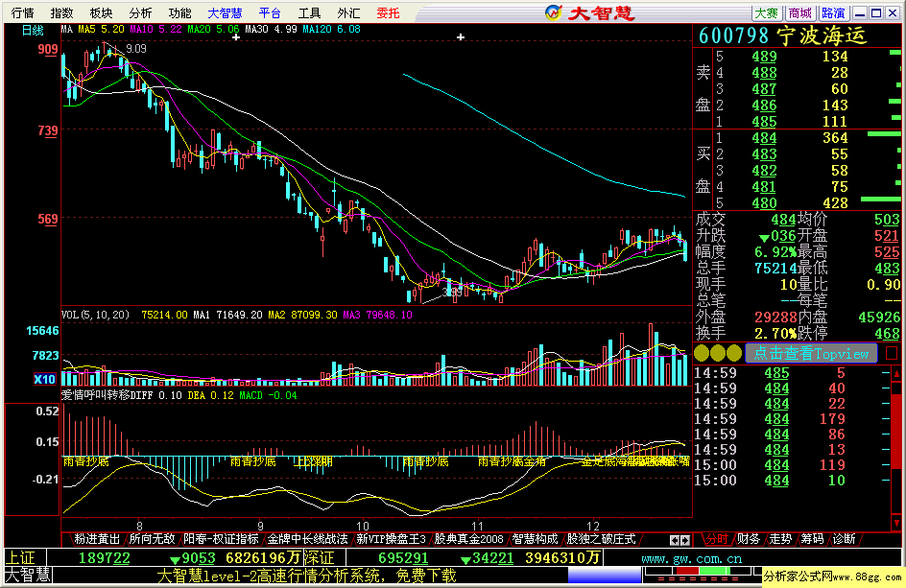Click the 总手 value 75214
This screenshot has width=906, height=588.
[775, 269]
